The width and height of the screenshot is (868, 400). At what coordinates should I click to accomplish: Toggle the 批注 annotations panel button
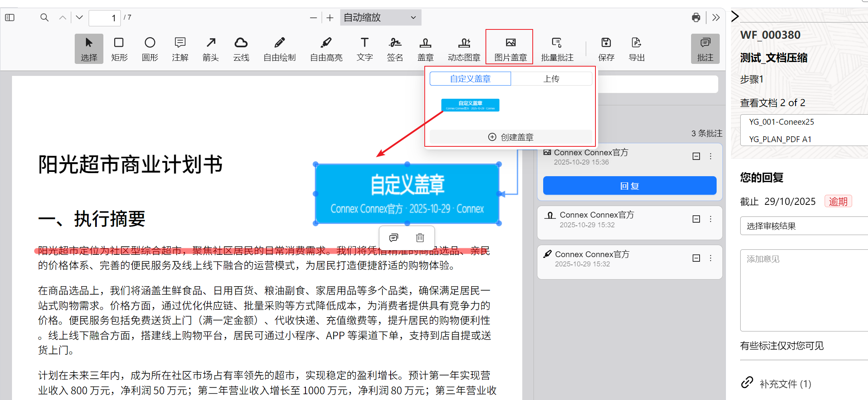pos(705,48)
